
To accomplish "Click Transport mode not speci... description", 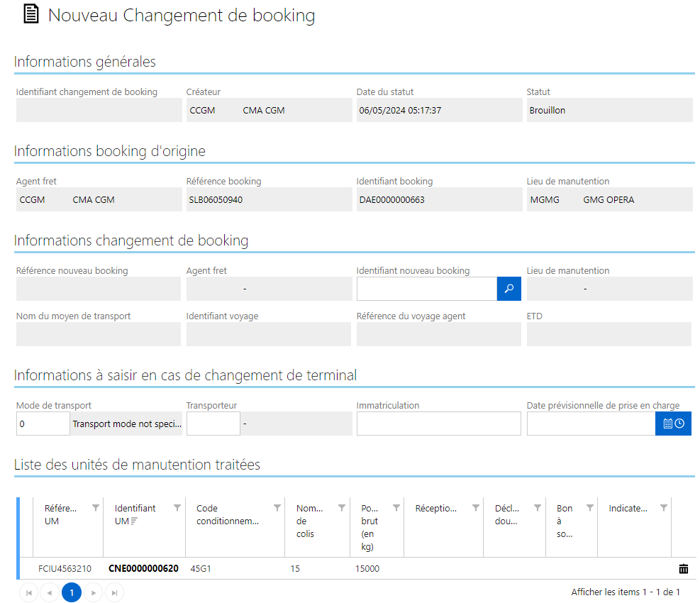I will (x=127, y=424).
